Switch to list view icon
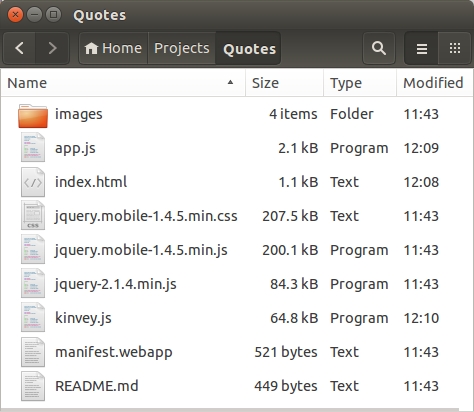The image size is (474, 412). click(x=421, y=48)
